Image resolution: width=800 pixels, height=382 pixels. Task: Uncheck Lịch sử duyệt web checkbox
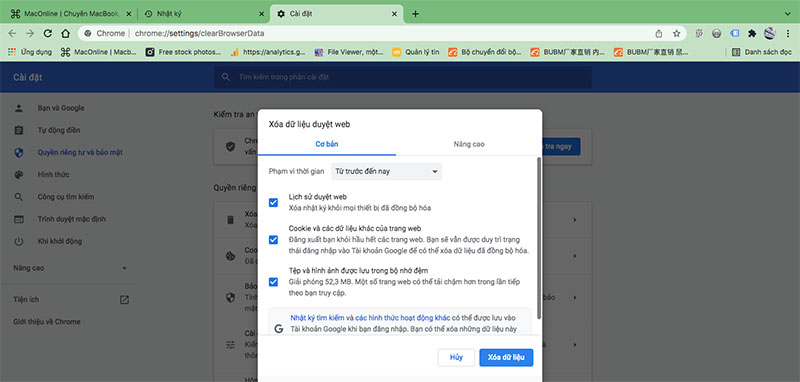click(273, 202)
